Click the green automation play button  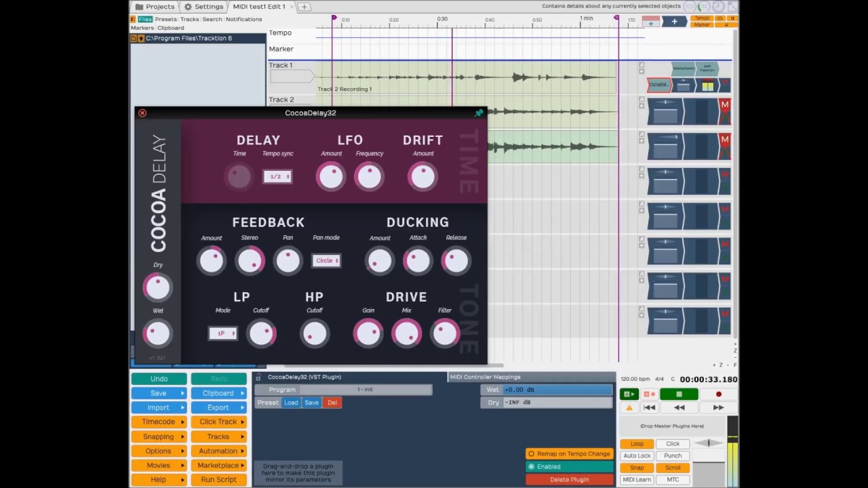(629, 394)
